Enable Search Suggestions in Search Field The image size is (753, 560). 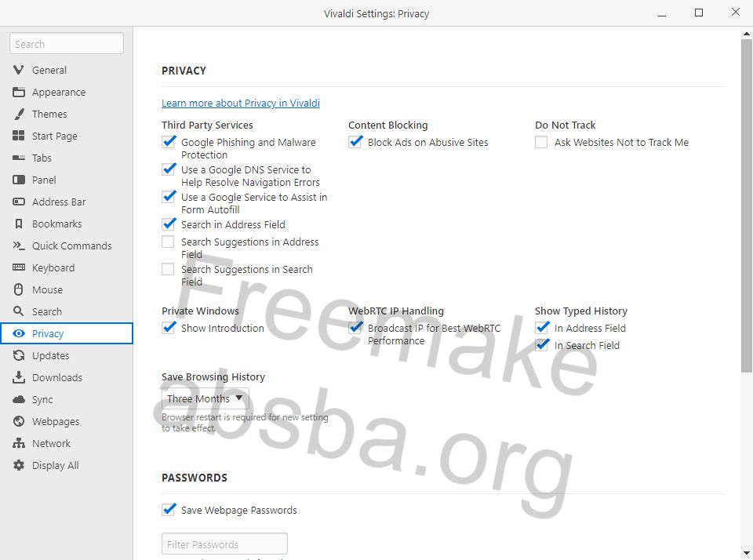[168, 269]
